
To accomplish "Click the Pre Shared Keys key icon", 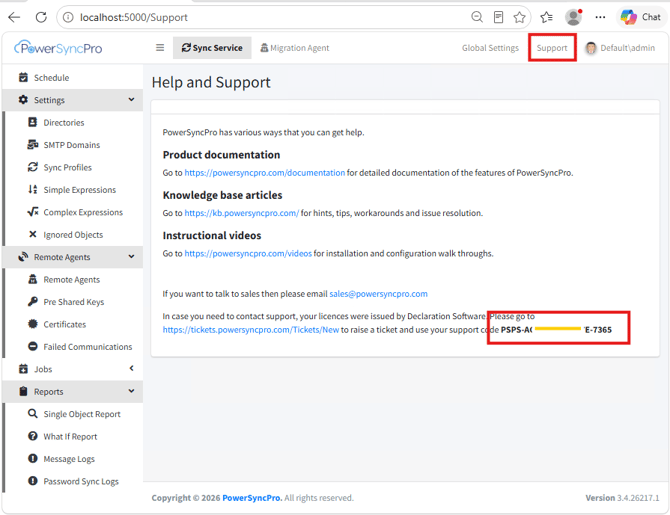I will click(32, 302).
